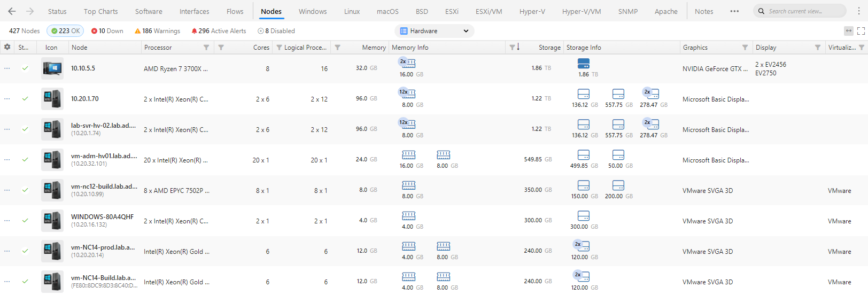Open the column settings gear icon
868x295 pixels.
point(7,47)
